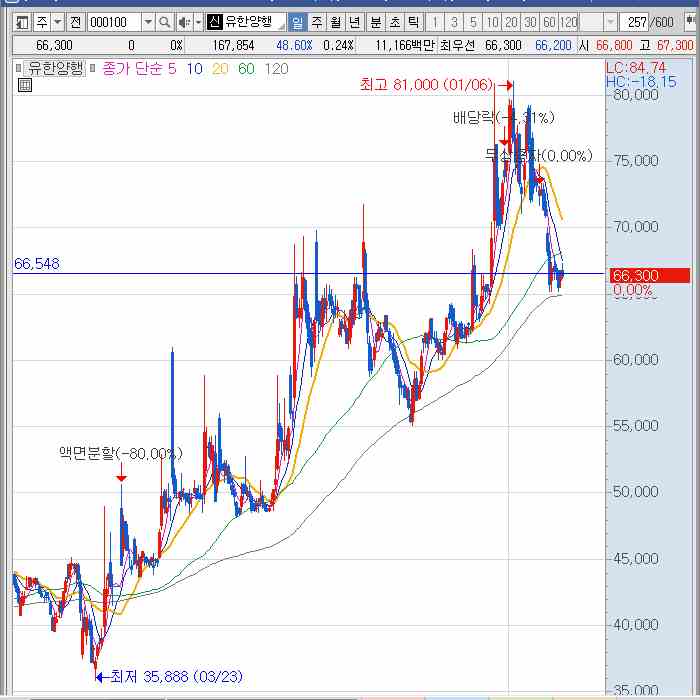
Task: Select the 분 minute period tab
Action: tap(376, 22)
